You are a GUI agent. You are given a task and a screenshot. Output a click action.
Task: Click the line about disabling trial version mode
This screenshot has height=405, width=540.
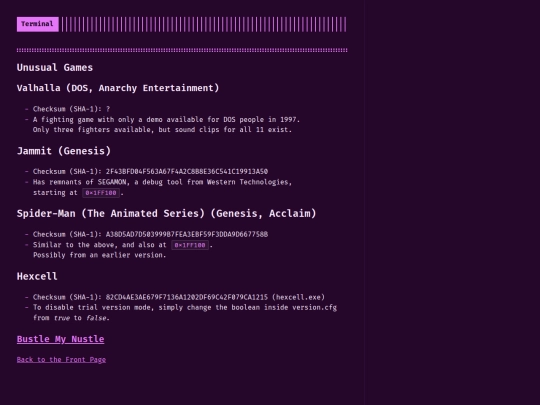click(185, 308)
